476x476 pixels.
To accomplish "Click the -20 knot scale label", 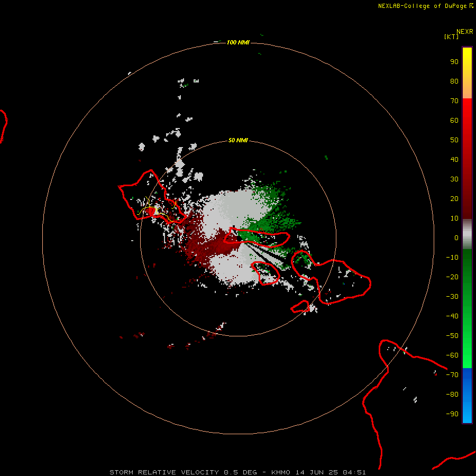I will 452,277.
